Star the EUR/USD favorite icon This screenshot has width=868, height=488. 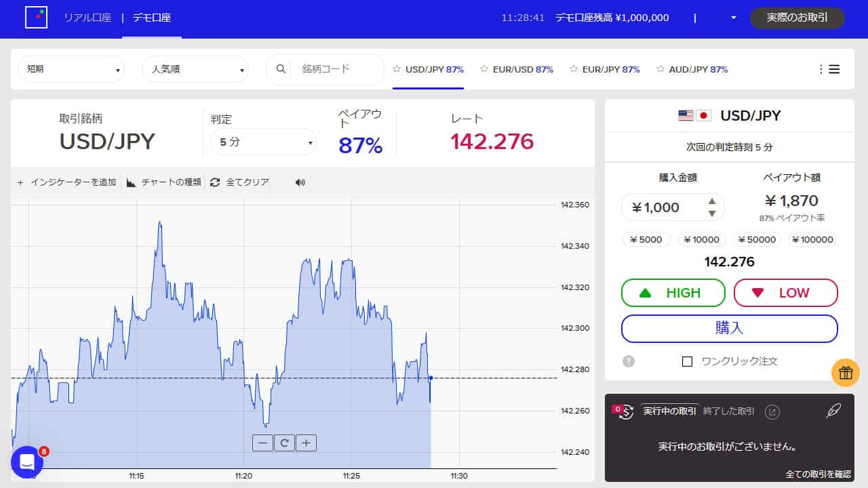tap(484, 69)
